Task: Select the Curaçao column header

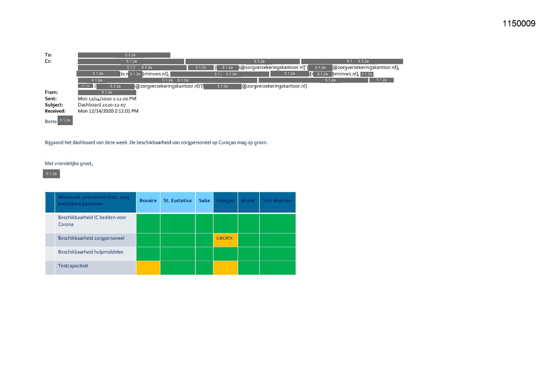Action: click(225, 201)
